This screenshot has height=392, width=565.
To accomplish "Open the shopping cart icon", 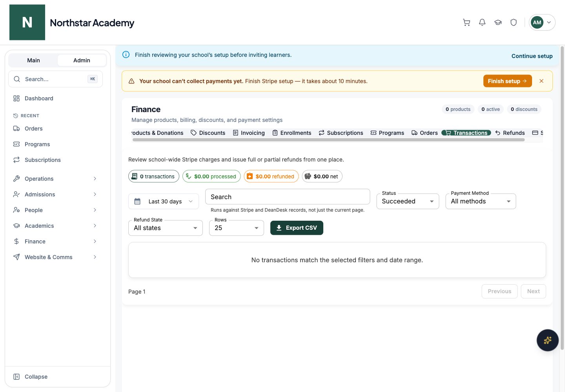I will point(467,22).
